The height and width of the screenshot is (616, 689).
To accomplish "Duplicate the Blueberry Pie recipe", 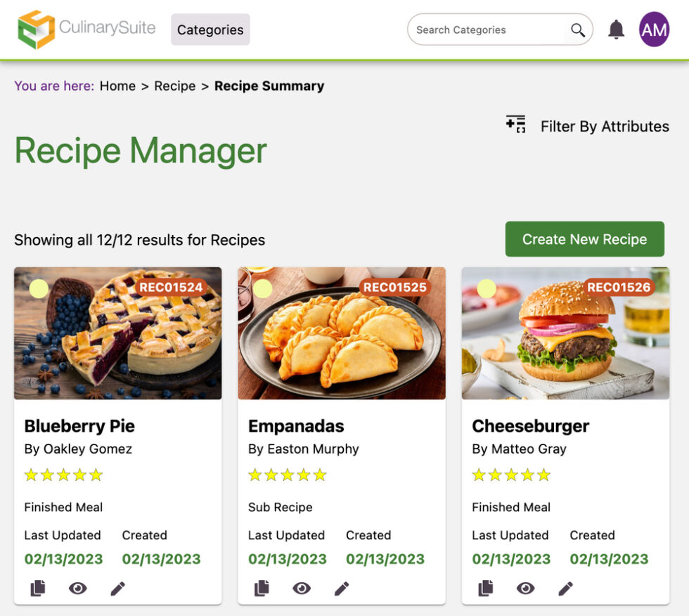I will click(37, 589).
